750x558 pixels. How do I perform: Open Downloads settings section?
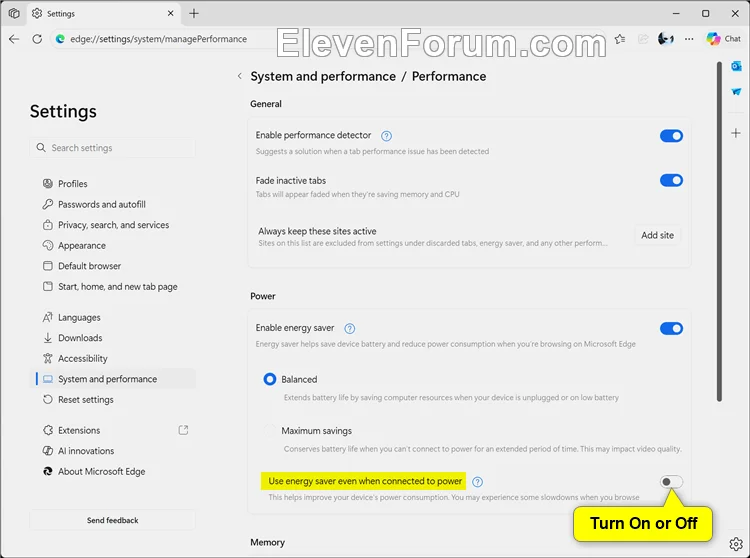click(113, 338)
